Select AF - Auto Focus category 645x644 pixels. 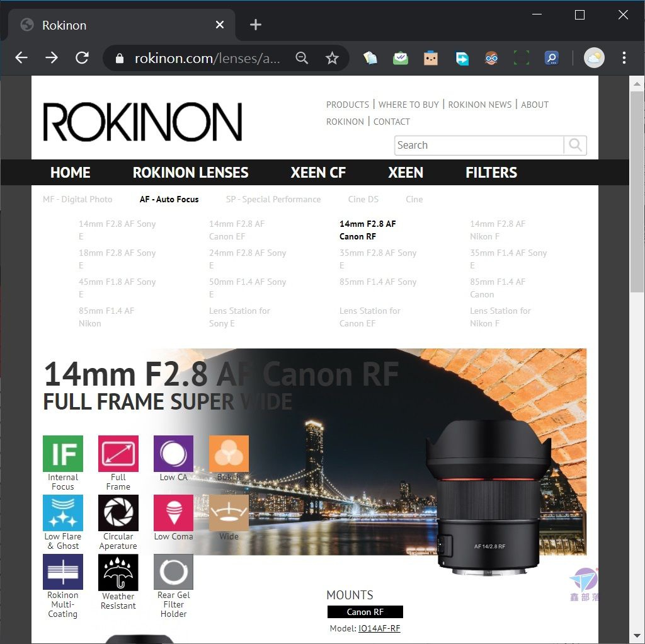(169, 199)
